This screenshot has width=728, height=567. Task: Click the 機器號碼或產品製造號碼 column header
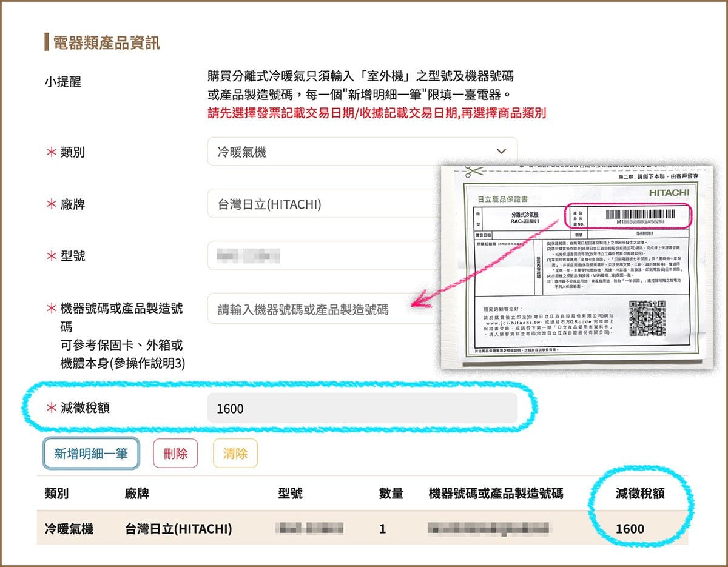coord(496,493)
